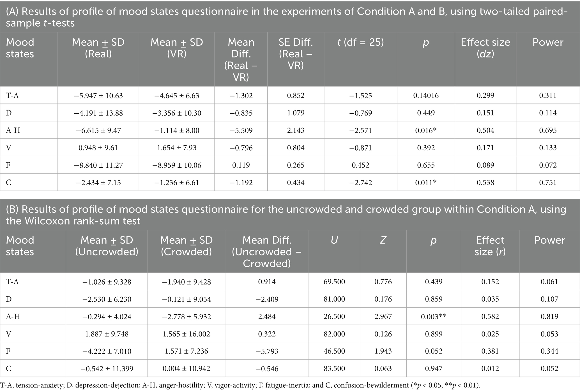Image resolution: width=580 pixels, height=392 pixels.
Task: Click the Table B title about Wilcoxon rank-sum test
Action: coord(286,215)
